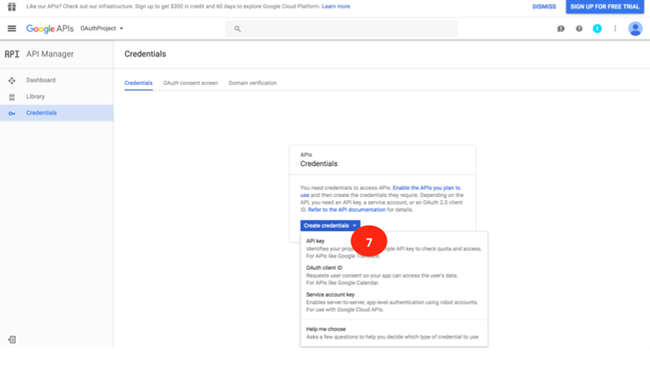Click Sign Up For Free Trial button

tap(605, 7)
